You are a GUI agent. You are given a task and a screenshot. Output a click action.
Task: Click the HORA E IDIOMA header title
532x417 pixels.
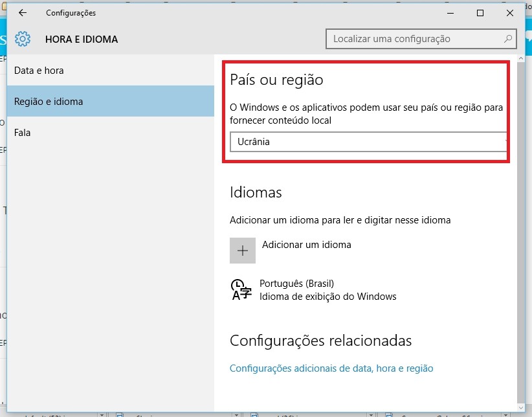(82, 39)
